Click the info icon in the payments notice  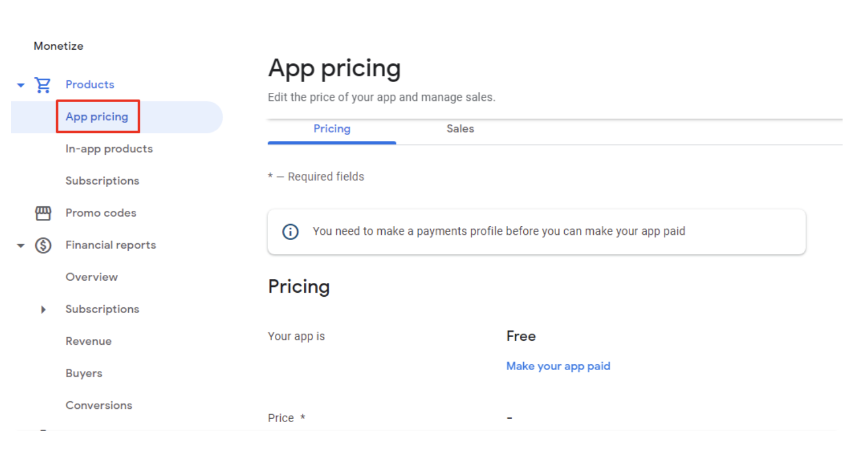point(290,232)
